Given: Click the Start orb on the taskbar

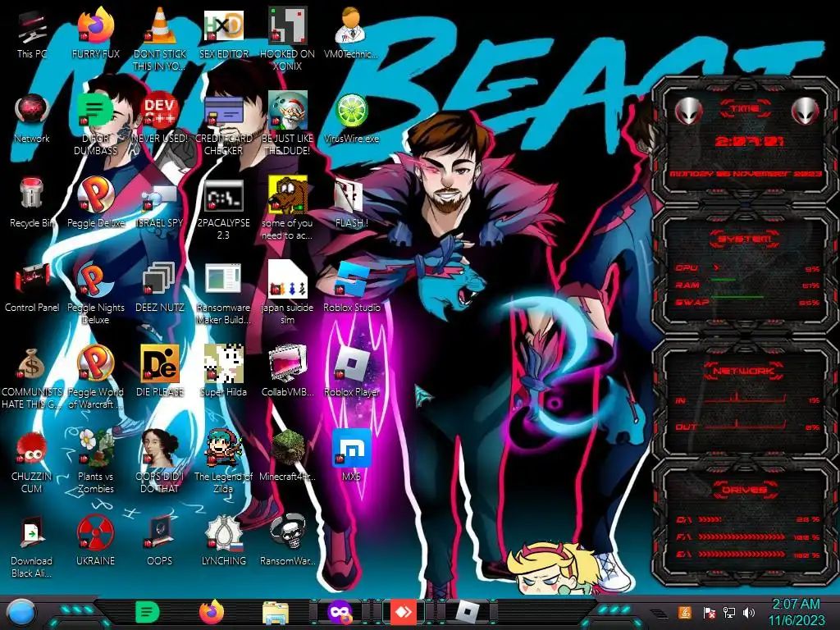Looking at the screenshot, I should (x=21, y=613).
